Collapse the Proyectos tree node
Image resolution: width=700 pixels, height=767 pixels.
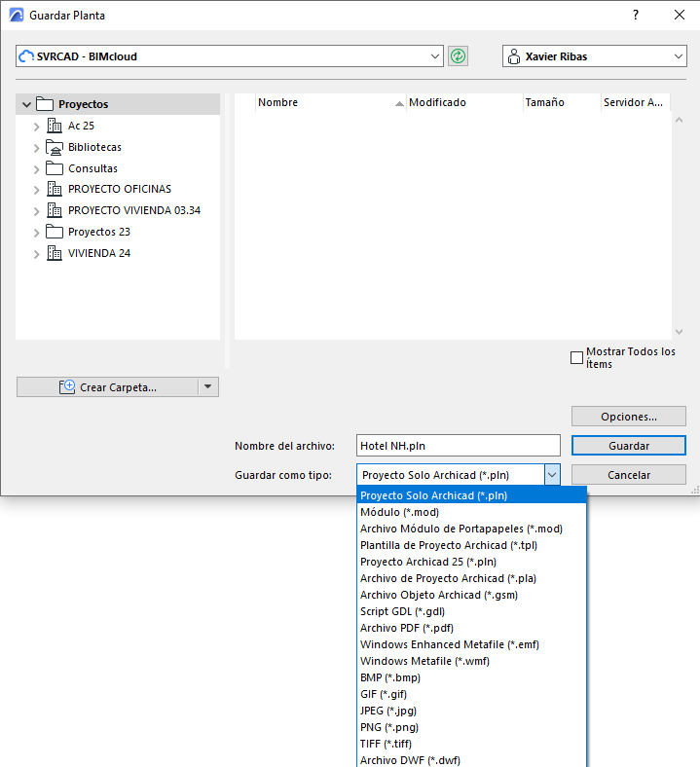click(27, 105)
